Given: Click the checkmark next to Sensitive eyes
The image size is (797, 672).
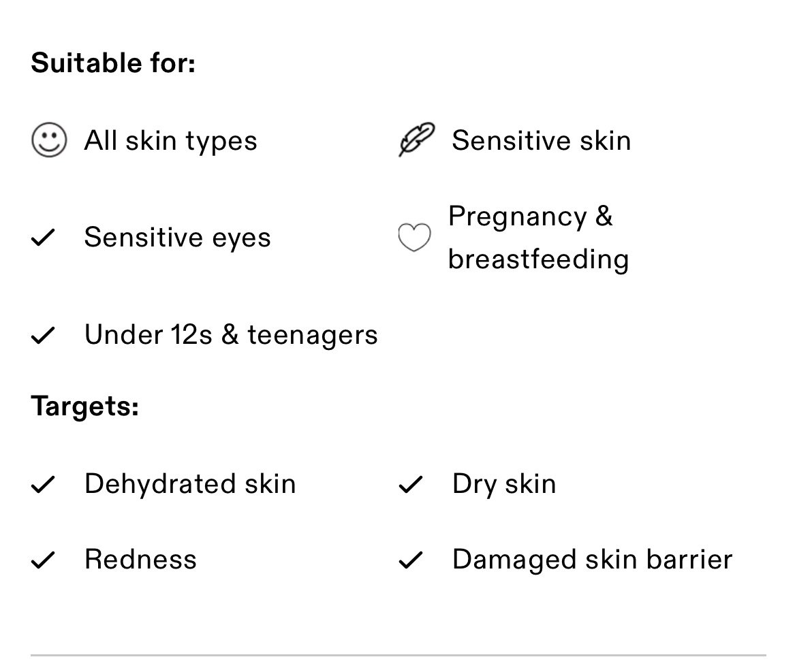Looking at the screenshot, I should pos(43,238).
